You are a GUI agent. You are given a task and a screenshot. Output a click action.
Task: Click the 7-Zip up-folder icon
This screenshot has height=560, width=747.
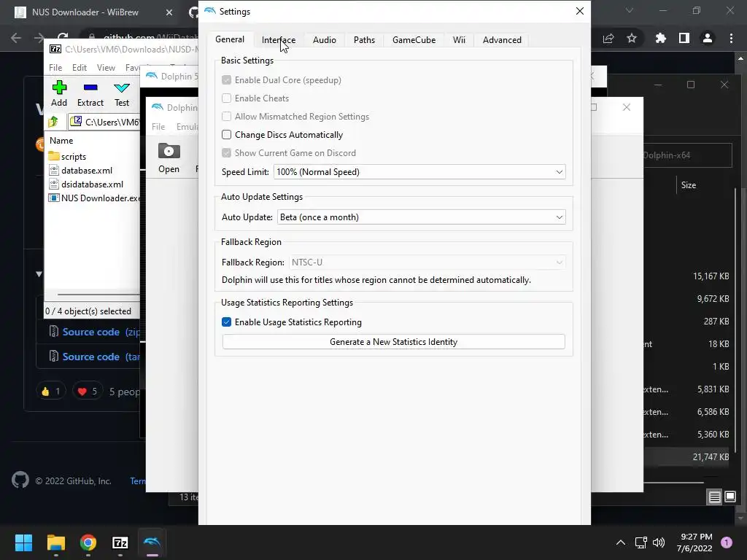point(53,122)
